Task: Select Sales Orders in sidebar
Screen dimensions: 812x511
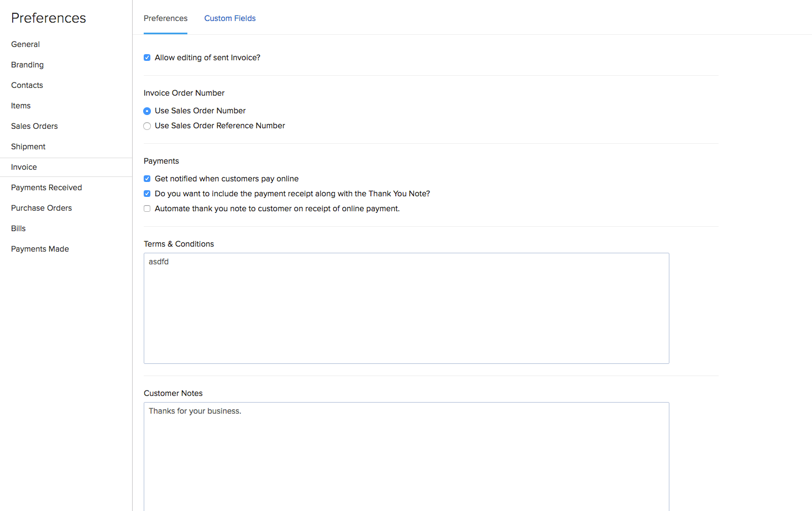Action: 34,126
